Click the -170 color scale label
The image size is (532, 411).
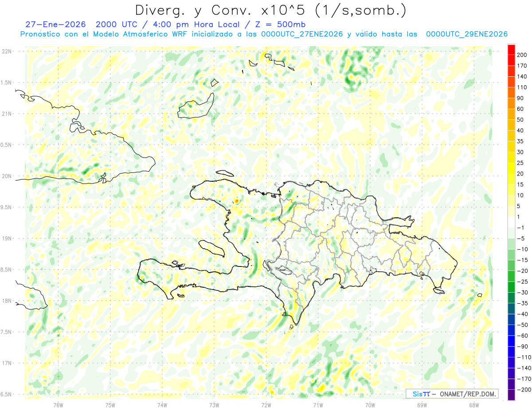(x=524, y=379)
